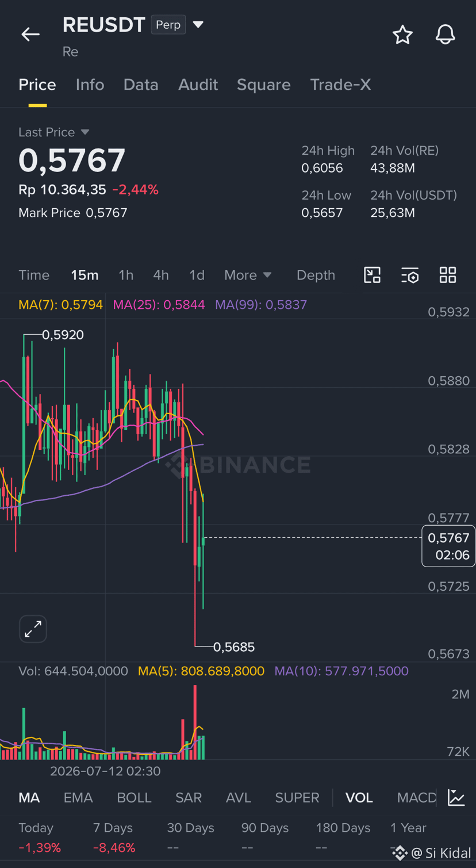The height and width of the screenshot is (868, 476).
Task: Go to the Square tab
Action: pos(264,85)
